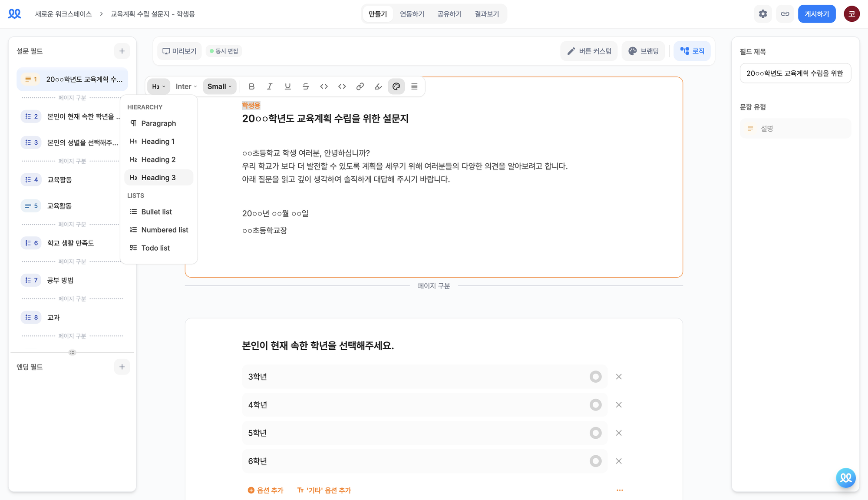Apply underline formatting
This screenshot has height=500, width=868.
[x=287, y=86]
